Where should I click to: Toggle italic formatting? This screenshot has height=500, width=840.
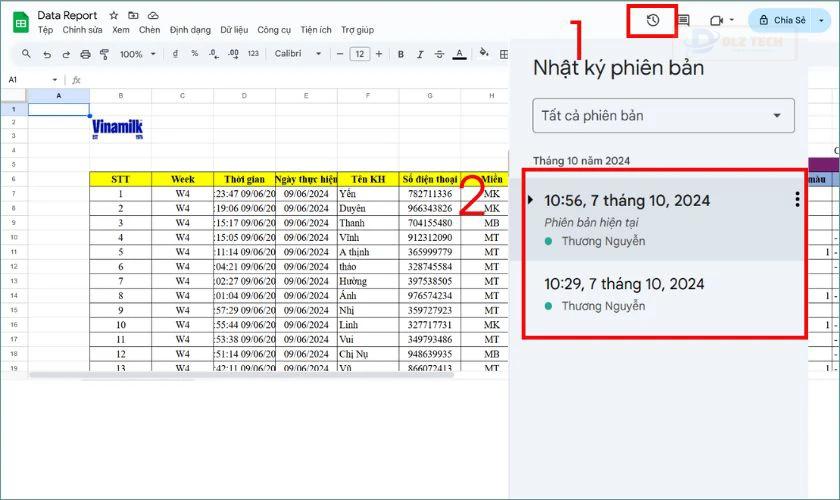(420, 54)
